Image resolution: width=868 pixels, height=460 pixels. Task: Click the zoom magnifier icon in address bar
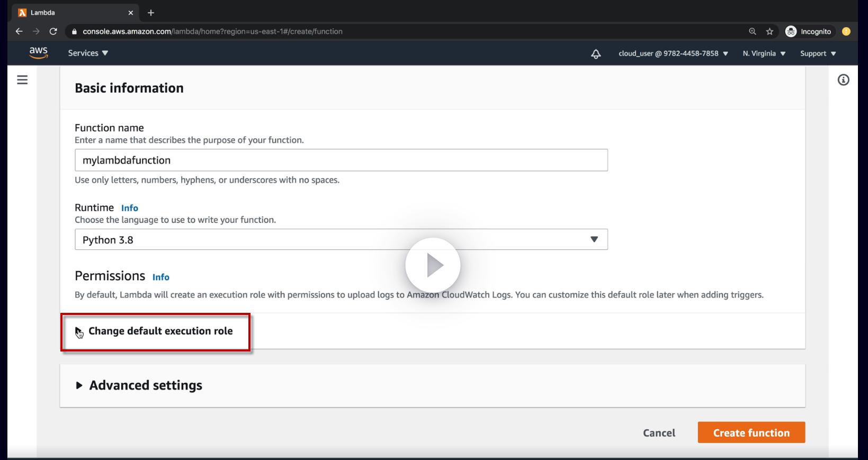[753, 31]
